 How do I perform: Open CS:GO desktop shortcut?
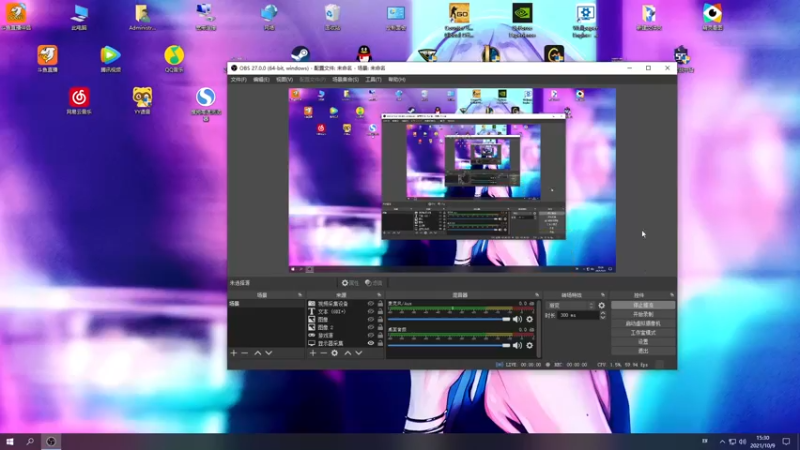pos(459,19)
